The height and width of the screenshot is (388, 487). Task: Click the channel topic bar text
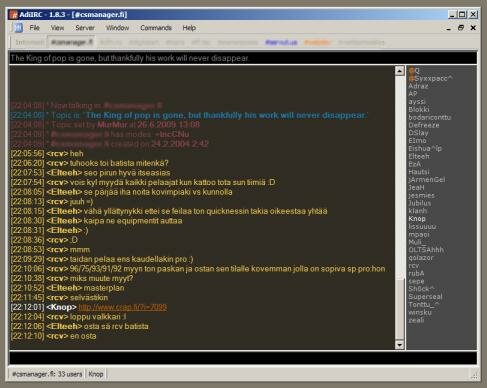pyautogui.click(x=129, y=58)
